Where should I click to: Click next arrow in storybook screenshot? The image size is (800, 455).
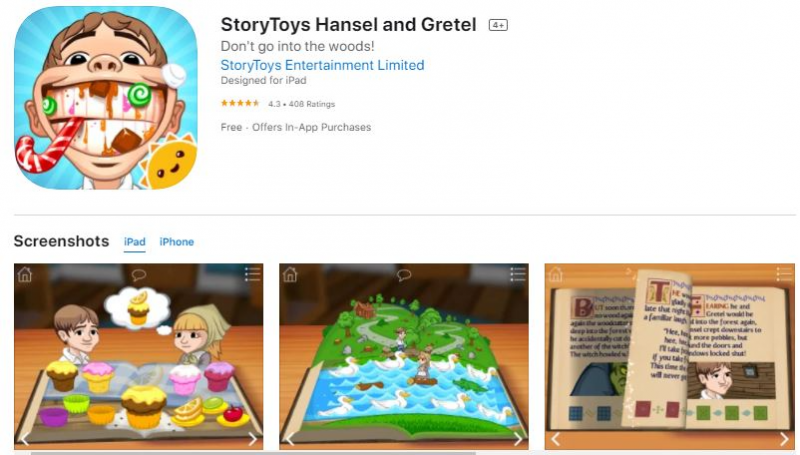[x=784, y=439]
